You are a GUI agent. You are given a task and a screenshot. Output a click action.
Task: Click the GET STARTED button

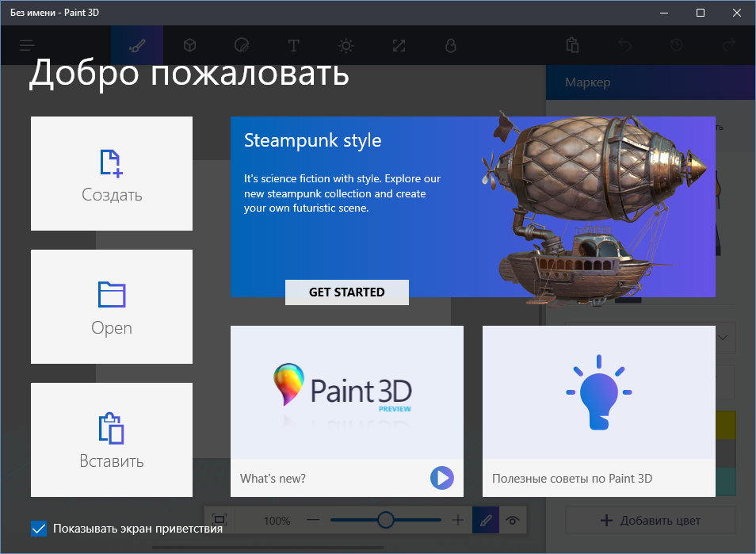tap(347, 292)
